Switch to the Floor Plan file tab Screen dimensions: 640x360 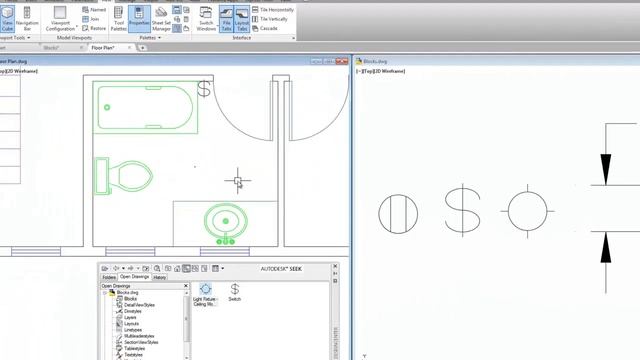pyautogui.click(x=102, y=48)
